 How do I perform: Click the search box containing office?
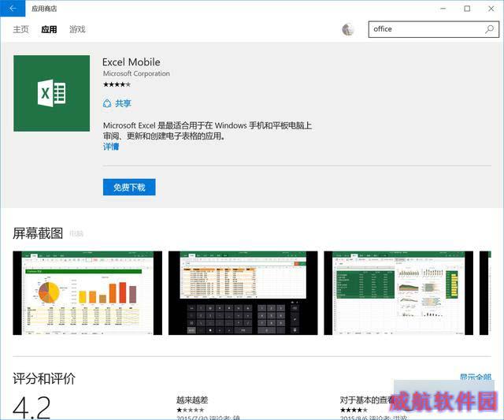(x=434, y=29)
